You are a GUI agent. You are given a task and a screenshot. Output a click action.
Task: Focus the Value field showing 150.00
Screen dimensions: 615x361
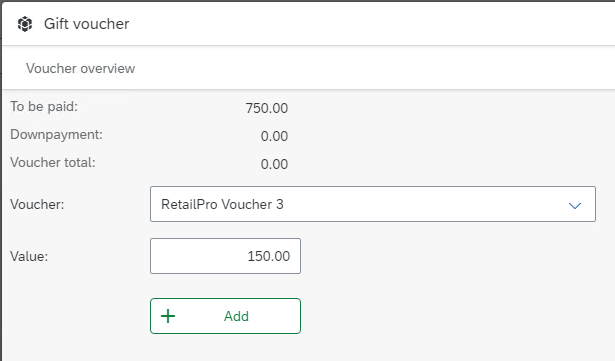tap(225, 256)
